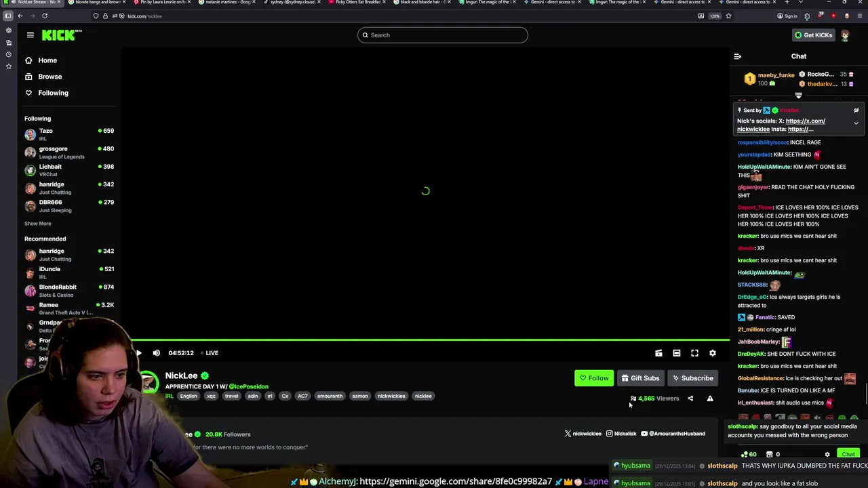The image size is (868, 488).
Task: Select the xqc tag
Action: point(212,396)
